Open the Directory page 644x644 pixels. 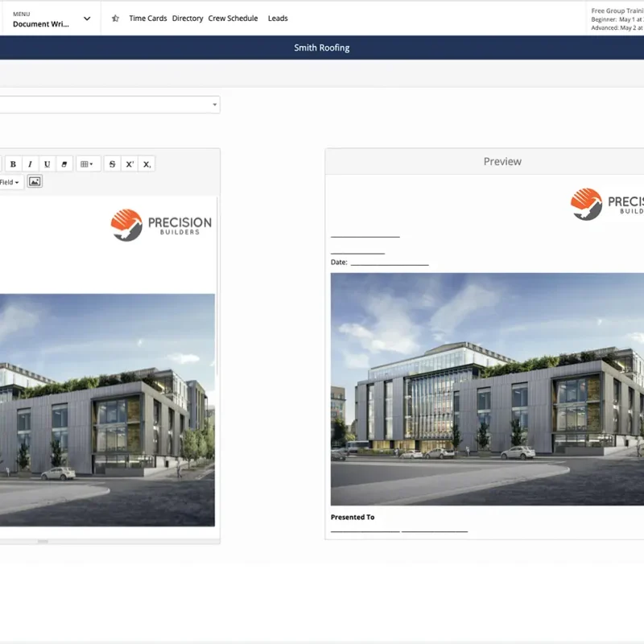[188, 18]
